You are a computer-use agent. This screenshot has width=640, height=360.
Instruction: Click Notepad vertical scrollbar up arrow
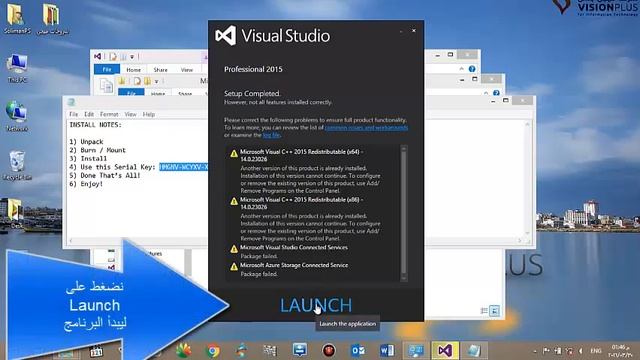(x=527, y=124)
